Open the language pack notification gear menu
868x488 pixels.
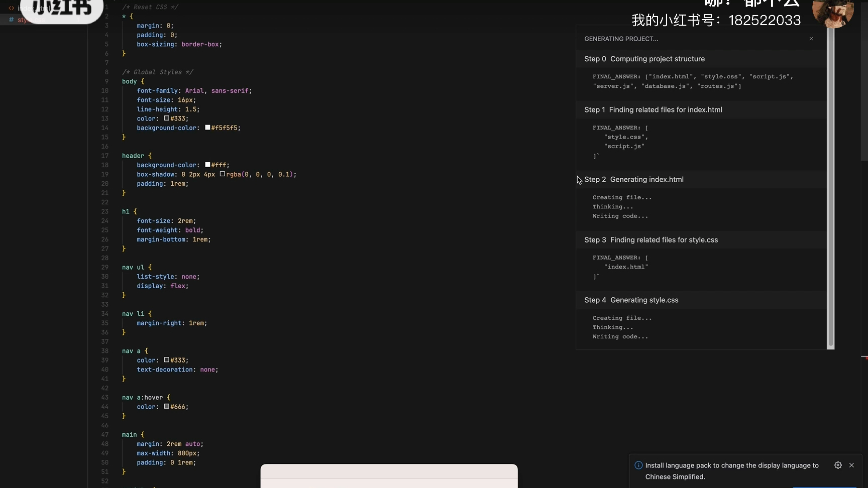tap(838, 465)
